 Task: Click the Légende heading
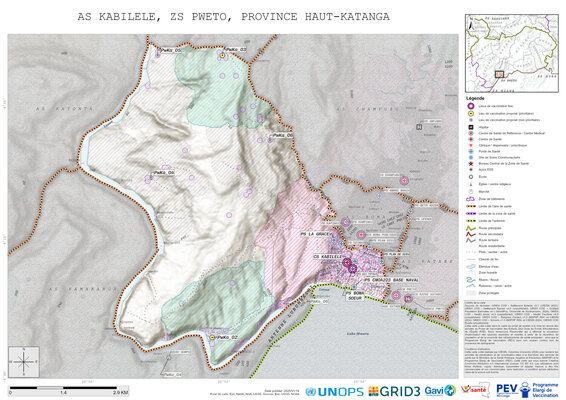coord(475,98)
